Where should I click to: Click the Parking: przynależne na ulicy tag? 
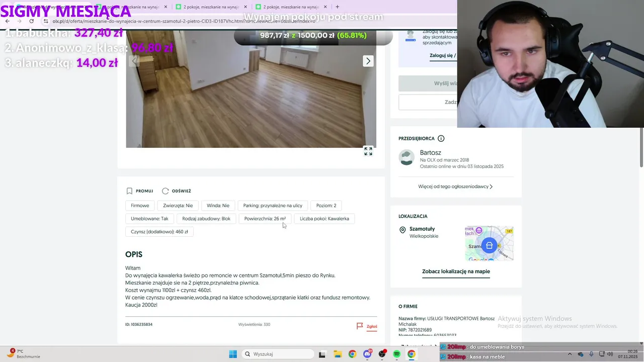[x=273, y=206]
